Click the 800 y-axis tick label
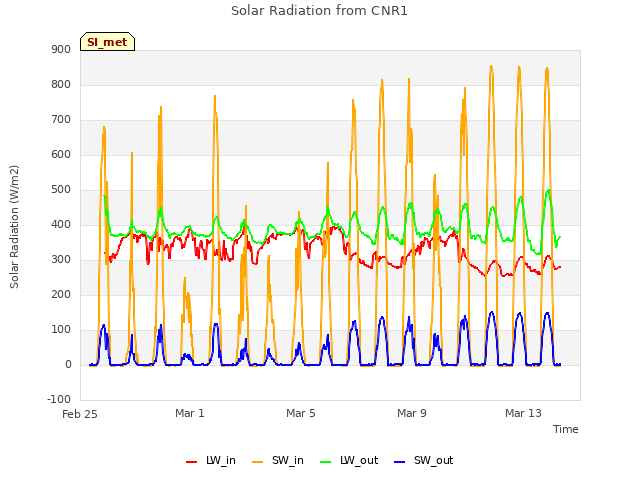The height and width of the screenshot is (480, 640). pos(61,84)
